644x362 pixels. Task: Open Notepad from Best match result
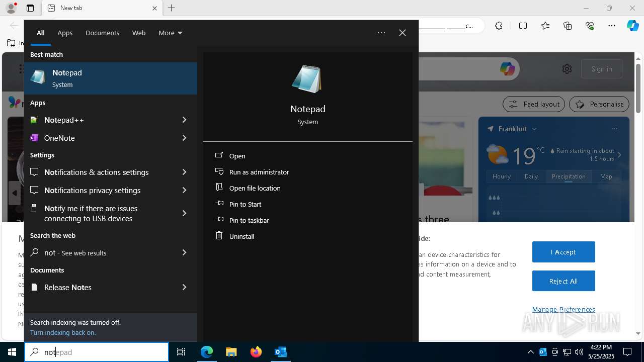tap(111, 78)
